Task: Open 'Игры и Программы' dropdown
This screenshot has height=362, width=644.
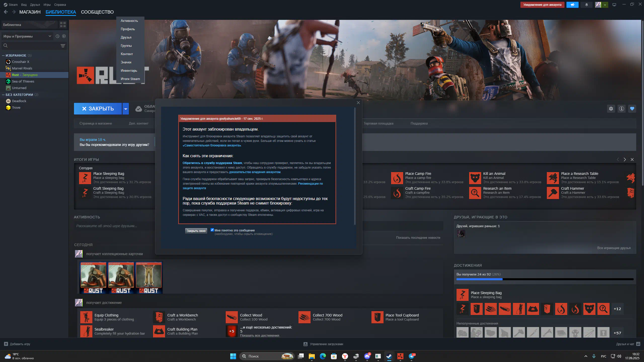Action: point(27,36)
